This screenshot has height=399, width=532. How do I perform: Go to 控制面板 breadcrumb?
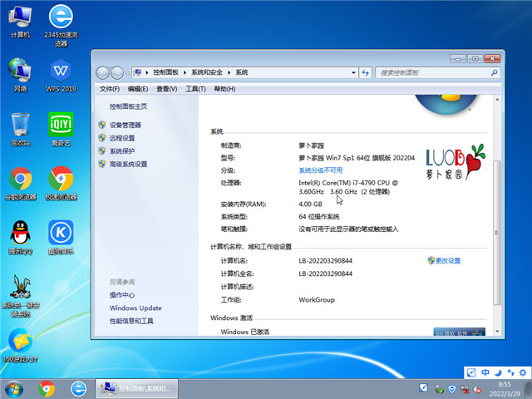coord(165,72)
